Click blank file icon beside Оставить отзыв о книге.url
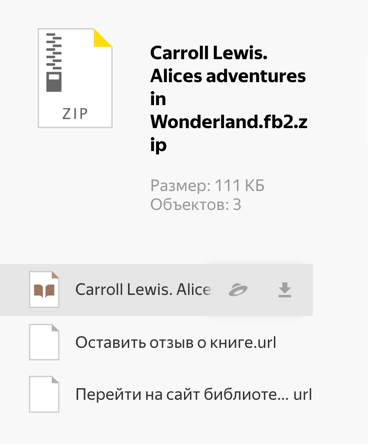Viewport: 368px width, 444px height. pos(44,342)
